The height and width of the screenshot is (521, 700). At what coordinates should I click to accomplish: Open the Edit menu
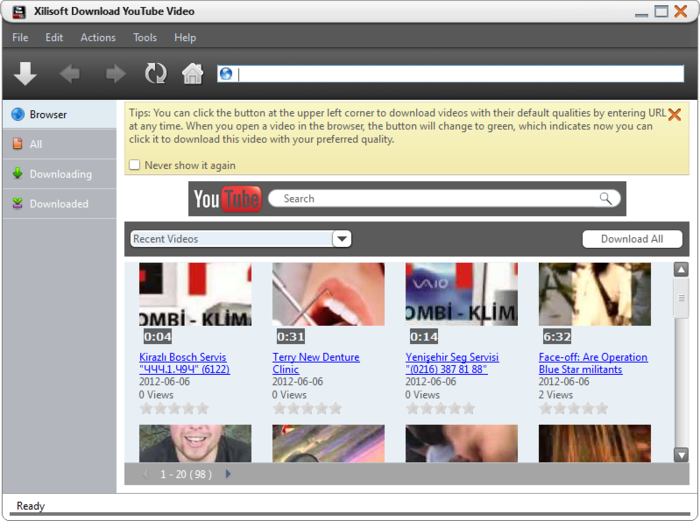pyautogui.click(x=54, y=38)
